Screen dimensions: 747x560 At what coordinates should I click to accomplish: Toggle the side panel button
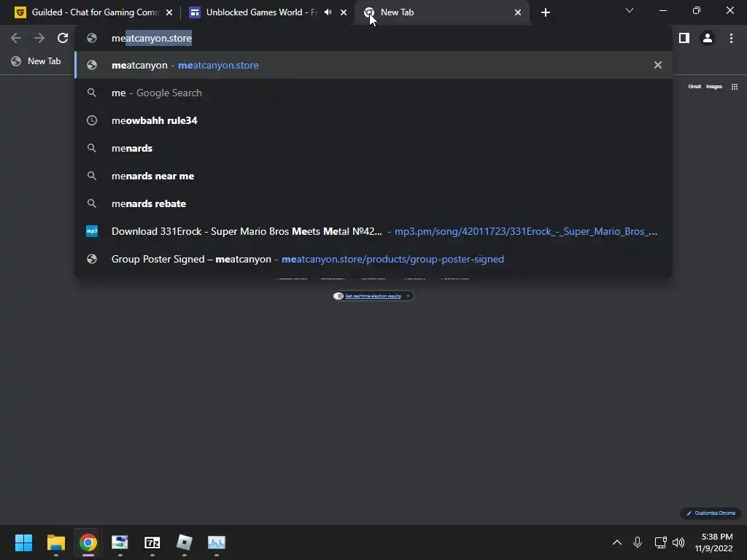[x=684, y=38]
